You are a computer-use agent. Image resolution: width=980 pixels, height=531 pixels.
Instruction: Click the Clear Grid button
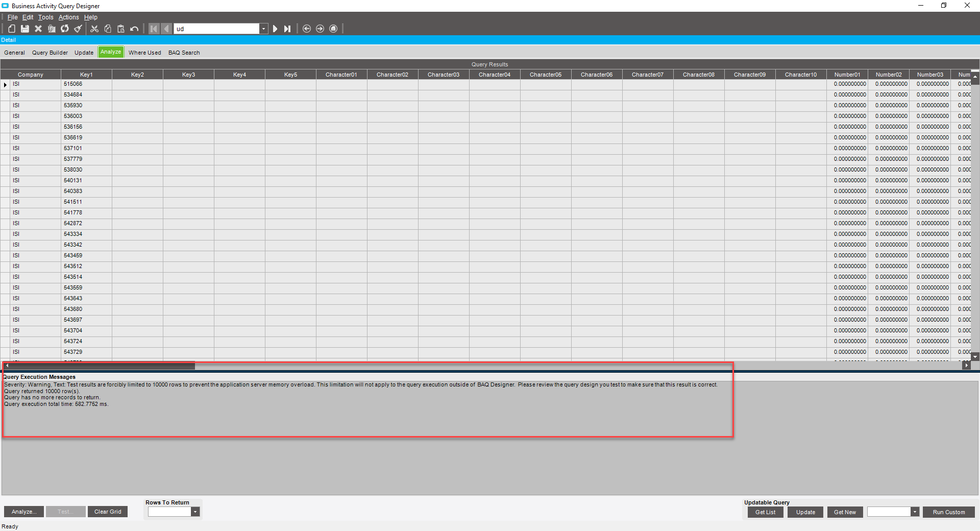(108, 512)
